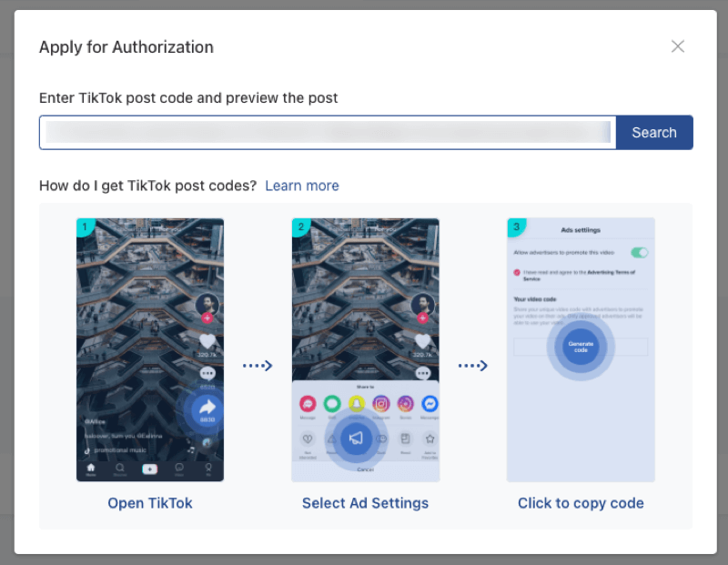Click the Search button
Screen dimensions: 728x565
654,133
